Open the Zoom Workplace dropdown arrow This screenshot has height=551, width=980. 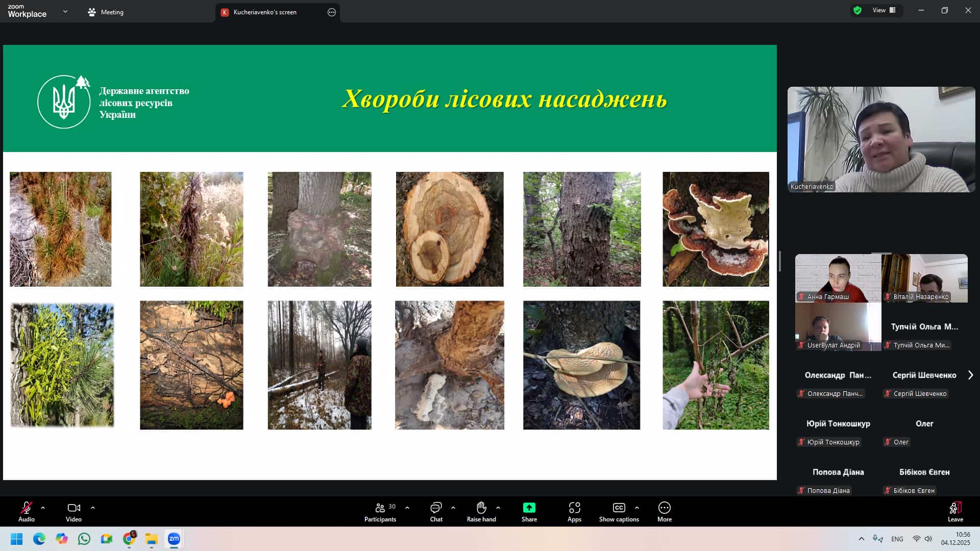click(x=65, y=11)
